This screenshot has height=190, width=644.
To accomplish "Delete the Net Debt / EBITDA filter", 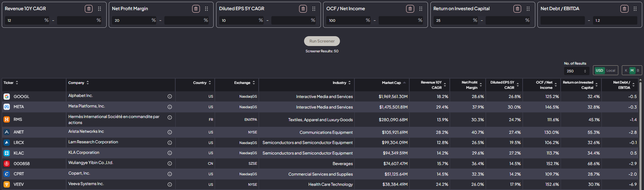I will [x=624, y=9].
